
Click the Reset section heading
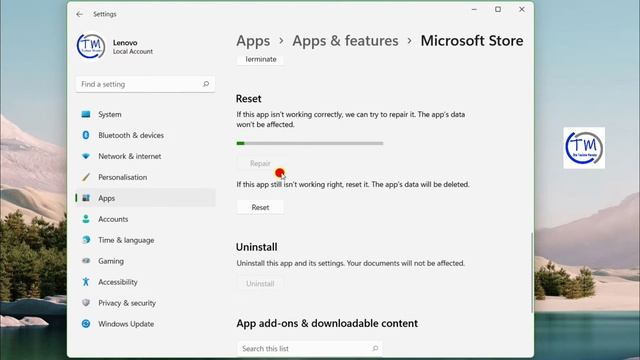[249, 99]
